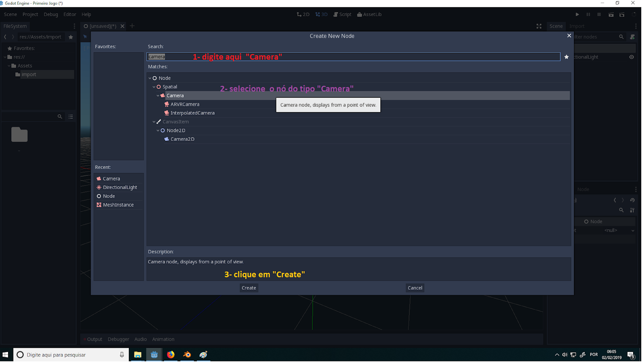Open the Debugger bottom panel
This screenshot has width=644, height=362.
118,339
